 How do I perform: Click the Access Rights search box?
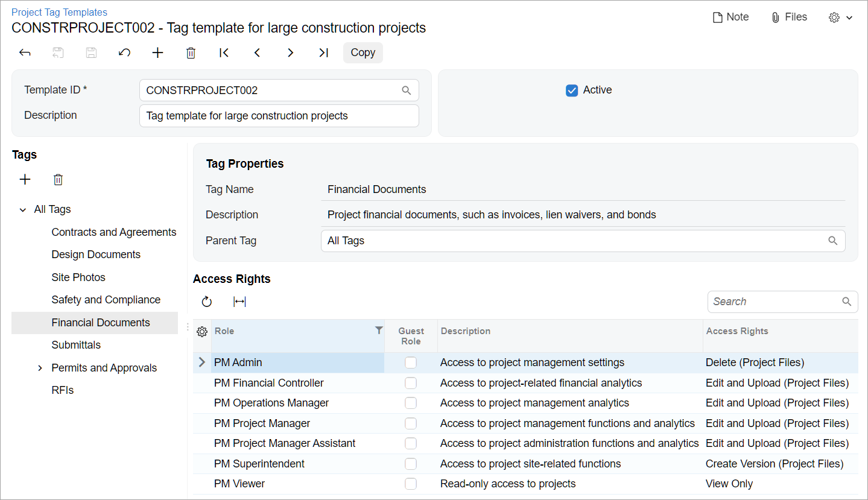point(782,302)
